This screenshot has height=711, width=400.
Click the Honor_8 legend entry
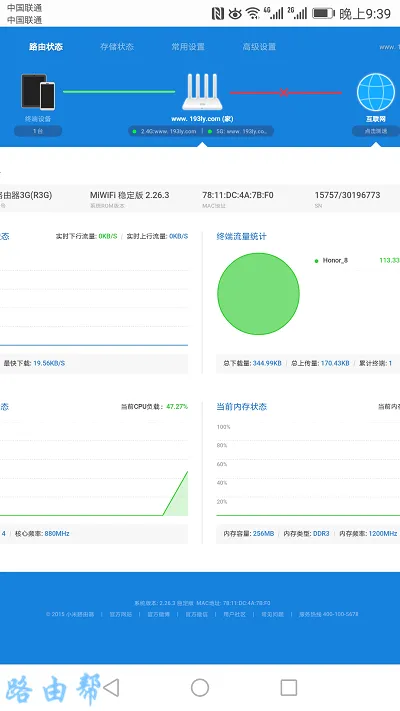332,261
